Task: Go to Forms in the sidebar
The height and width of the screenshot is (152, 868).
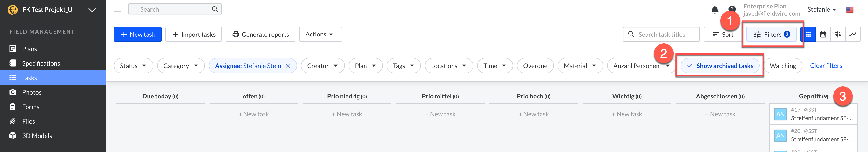Action: 31,107
